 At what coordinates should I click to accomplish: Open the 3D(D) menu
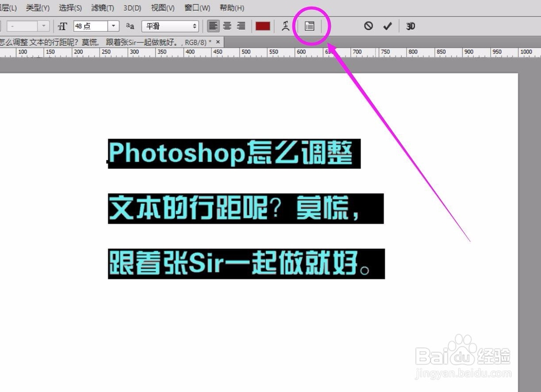(x=133, y=8)
